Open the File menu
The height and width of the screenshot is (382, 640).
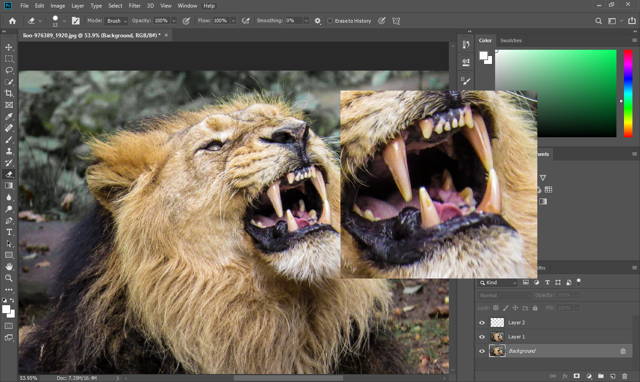(24, 6)
